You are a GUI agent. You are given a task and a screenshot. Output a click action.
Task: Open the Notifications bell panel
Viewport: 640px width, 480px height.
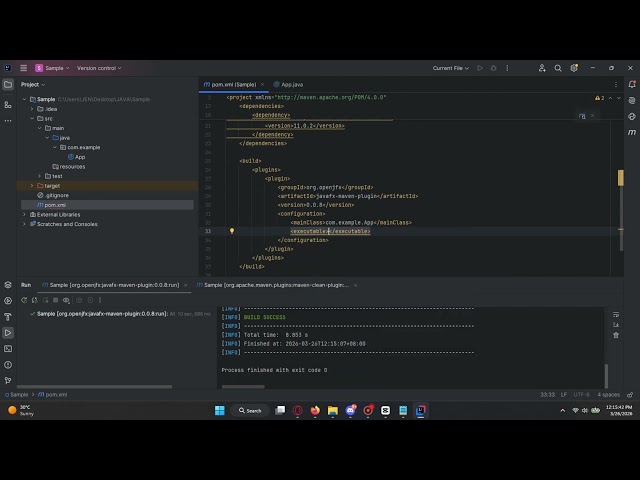click(632, 84)
